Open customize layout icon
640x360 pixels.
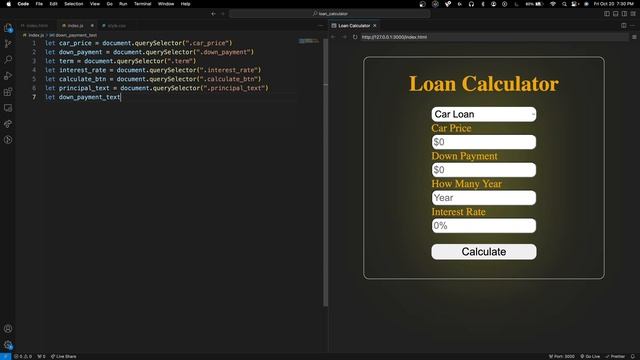(633, 13)
